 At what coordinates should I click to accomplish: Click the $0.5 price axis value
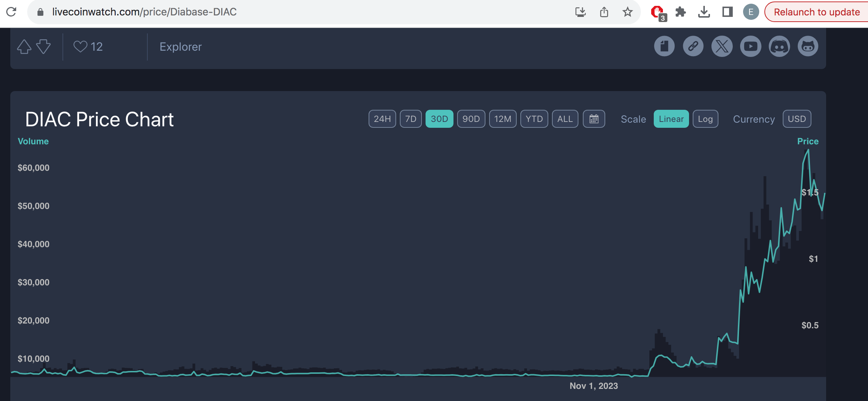[810, 325]
